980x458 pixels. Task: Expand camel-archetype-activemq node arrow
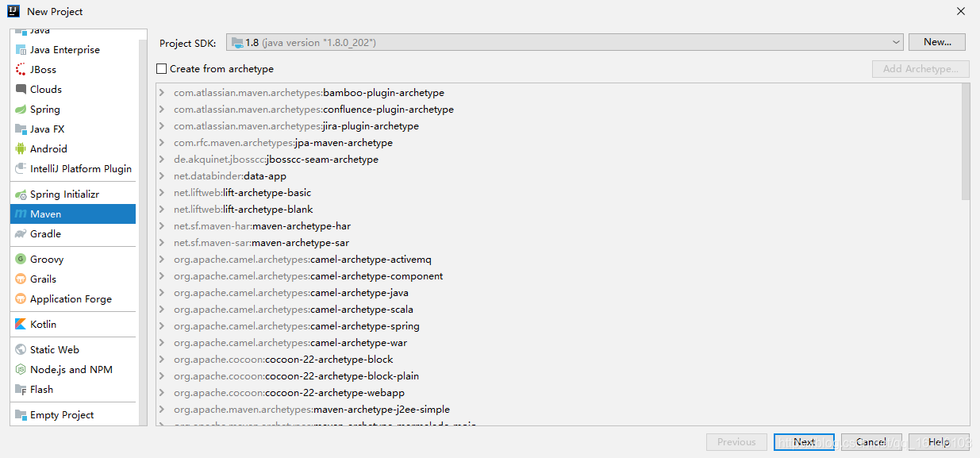pos(162,260)
